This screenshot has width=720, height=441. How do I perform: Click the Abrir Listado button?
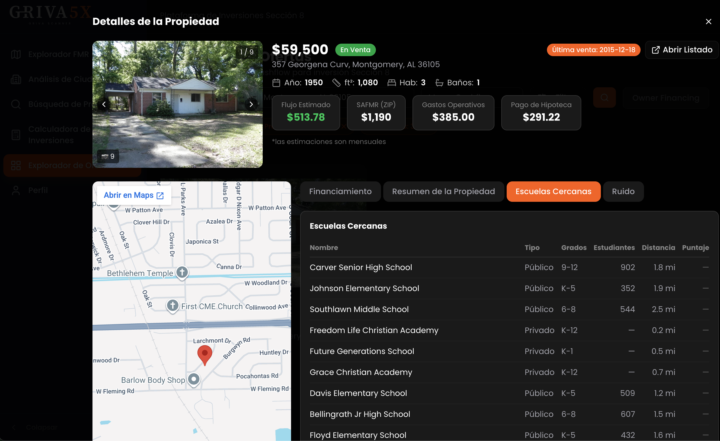(x=682, y=50)
